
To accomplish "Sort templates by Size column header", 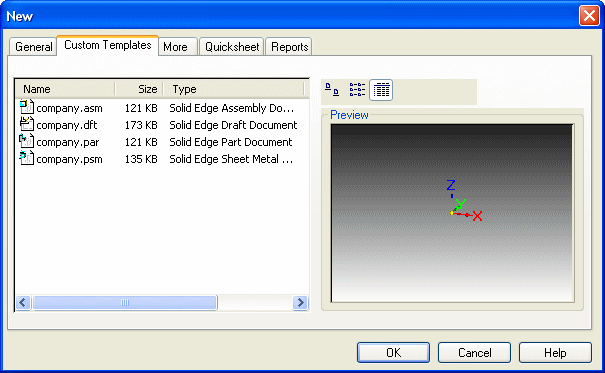I will (x=139, y=89).
